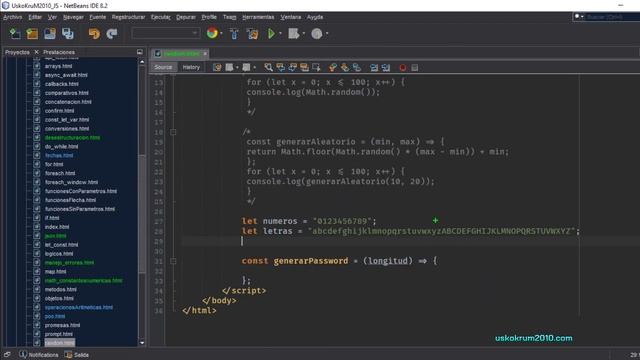Image resolution: width=640 pixels, height=360 pixels.
Task: Click the Profile Project icon
Action: [317, 33]
